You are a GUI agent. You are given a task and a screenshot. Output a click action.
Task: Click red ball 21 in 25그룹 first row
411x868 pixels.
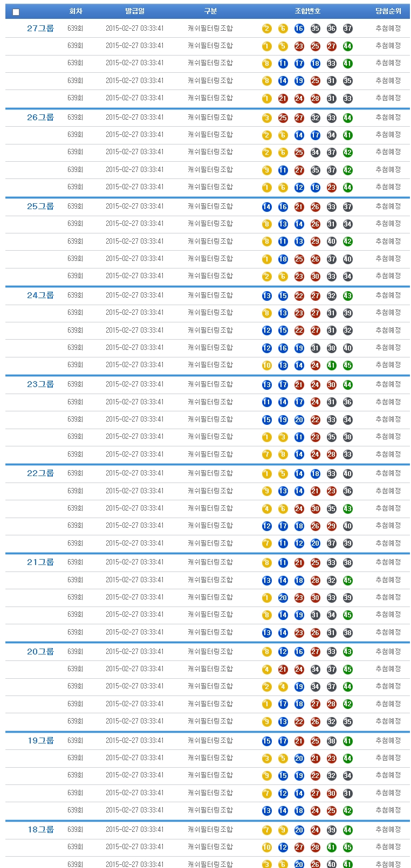299,206
